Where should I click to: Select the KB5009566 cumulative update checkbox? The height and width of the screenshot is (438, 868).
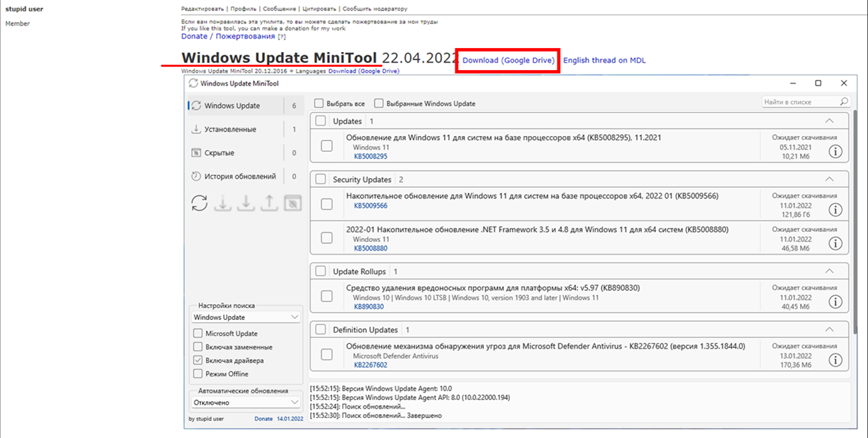point(327,204)
